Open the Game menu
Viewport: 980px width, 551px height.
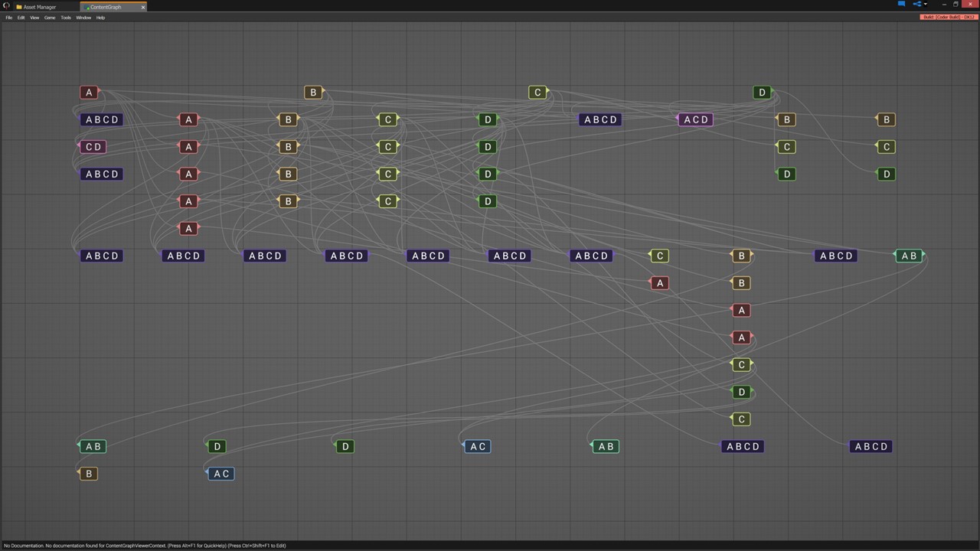click(x=50, y=18)
